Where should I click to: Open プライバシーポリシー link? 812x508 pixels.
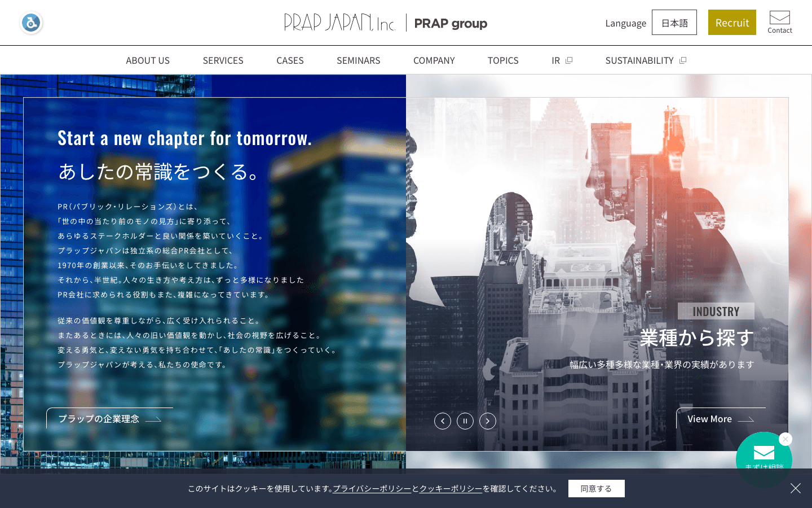372,489
